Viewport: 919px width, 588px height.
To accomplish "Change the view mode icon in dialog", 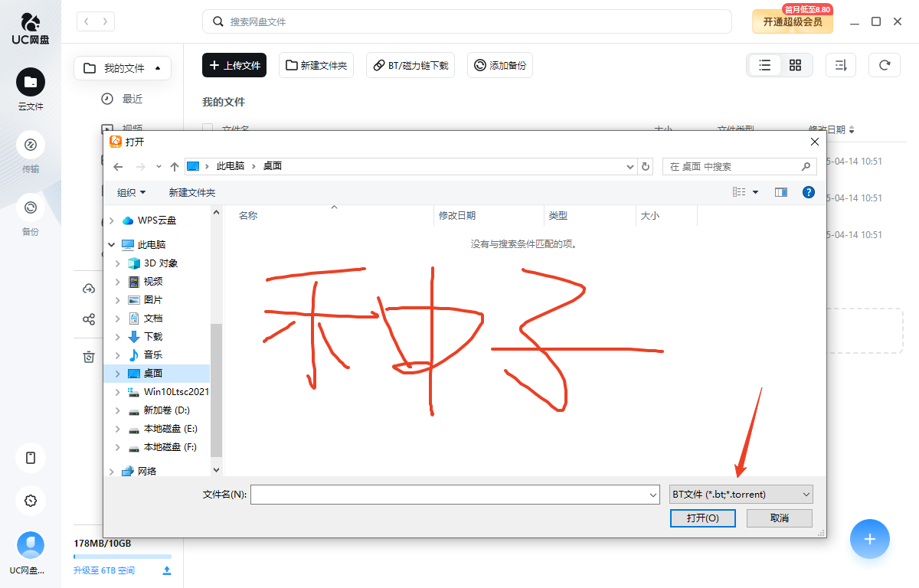I will [x=739, y=192].
